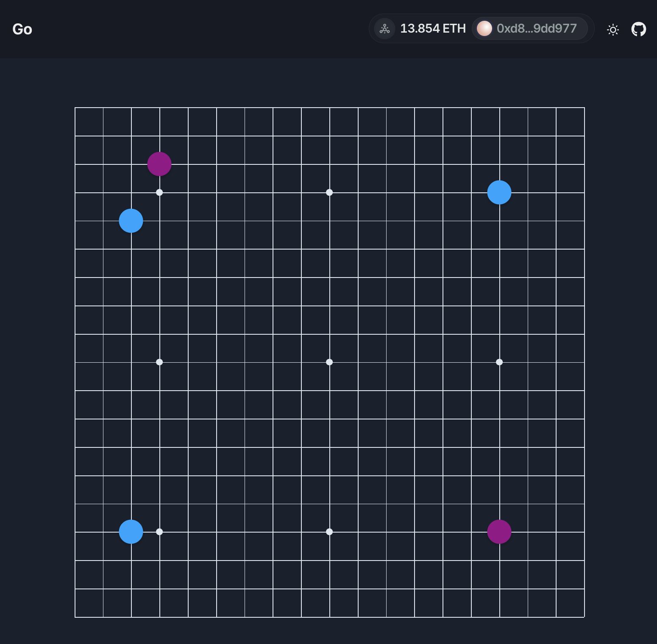Place a stone on the right-middle star point
Screen dimensions: 657x644
(x=499, y=362)
